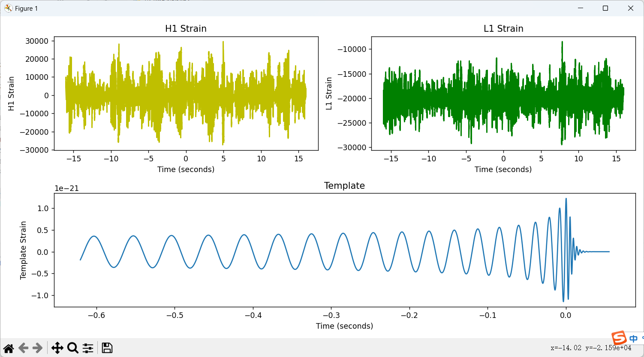Image resolution: width=644 pixels, height=357 pixels.
Task: Toggle Chinese input mode indicator
Action: point(633,339)
